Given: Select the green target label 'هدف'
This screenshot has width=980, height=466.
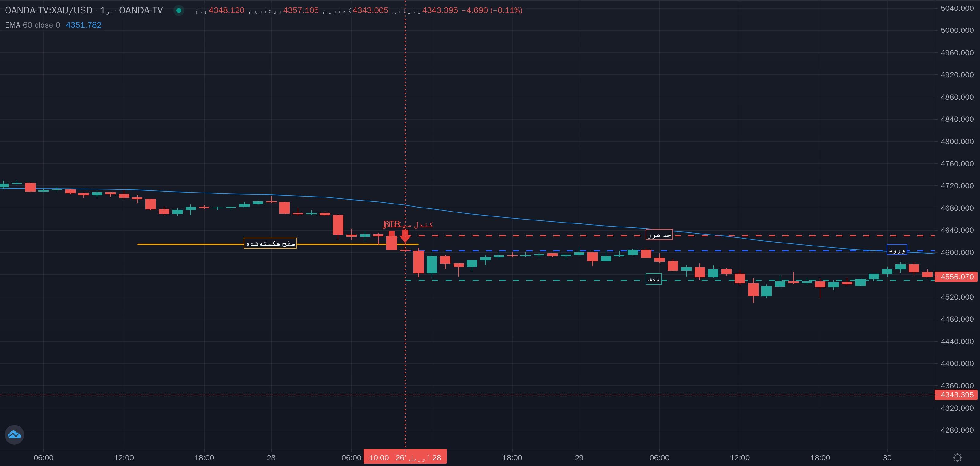Looking at the screenshot, I should pos(654,279).
